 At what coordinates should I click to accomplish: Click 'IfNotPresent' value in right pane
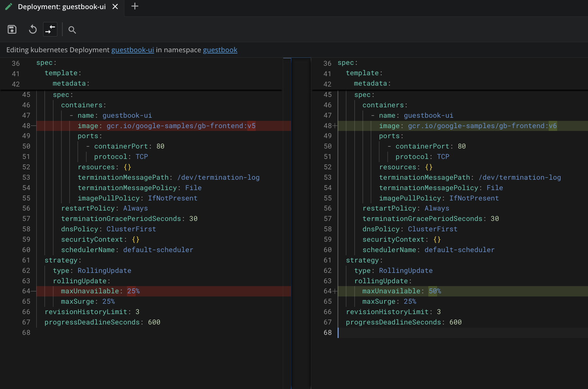point(474,198)
